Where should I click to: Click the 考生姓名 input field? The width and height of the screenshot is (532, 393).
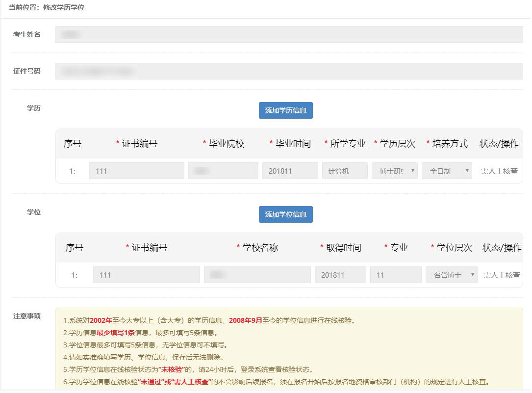click(289, 34)
